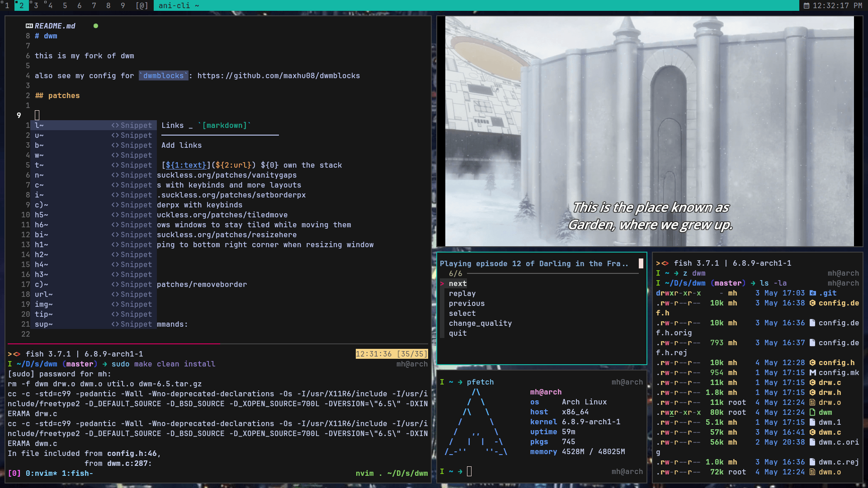Click the snippet icon on the 'h1~' row
The width and height of the screenshot is (868, 488).
pyautogui.click(x=115, y=244)
